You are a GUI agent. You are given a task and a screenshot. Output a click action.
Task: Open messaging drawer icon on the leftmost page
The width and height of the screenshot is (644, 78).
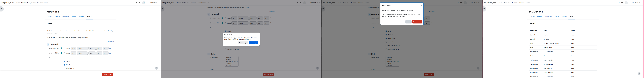click(x=139, y=3)
